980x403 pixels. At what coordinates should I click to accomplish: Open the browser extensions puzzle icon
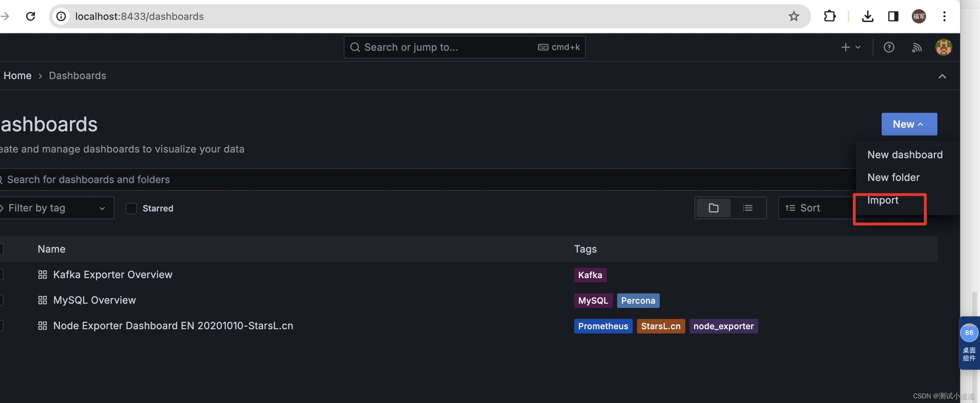coord(829,16)
